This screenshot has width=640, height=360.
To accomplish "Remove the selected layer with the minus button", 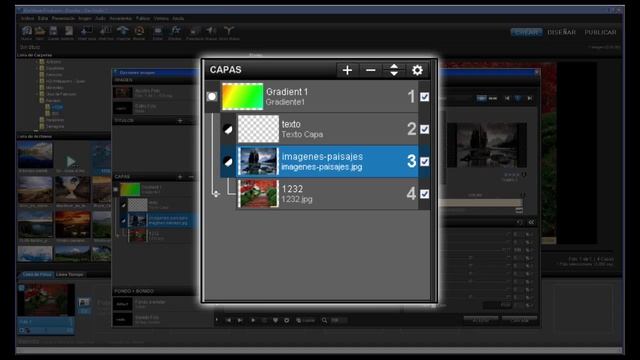I will [371, 70].
